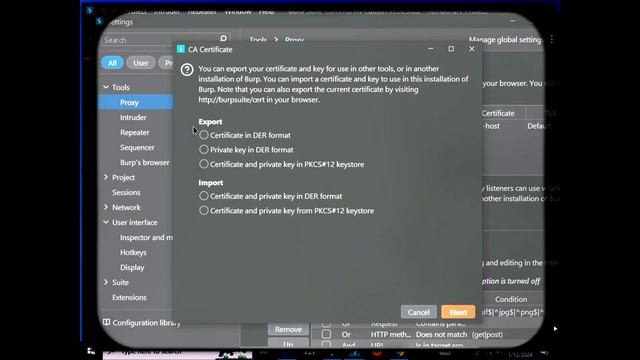Open Extensions settings in sidebar
The image size is (640, 360).
[x=129, y=298]
